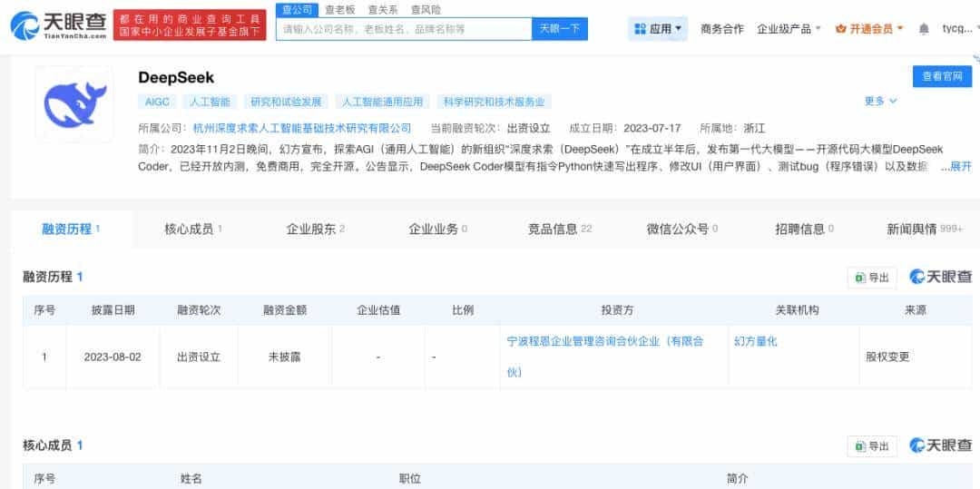The image size is (980, 489).
Task: Open the 商务合作 link
Action: 722,29
